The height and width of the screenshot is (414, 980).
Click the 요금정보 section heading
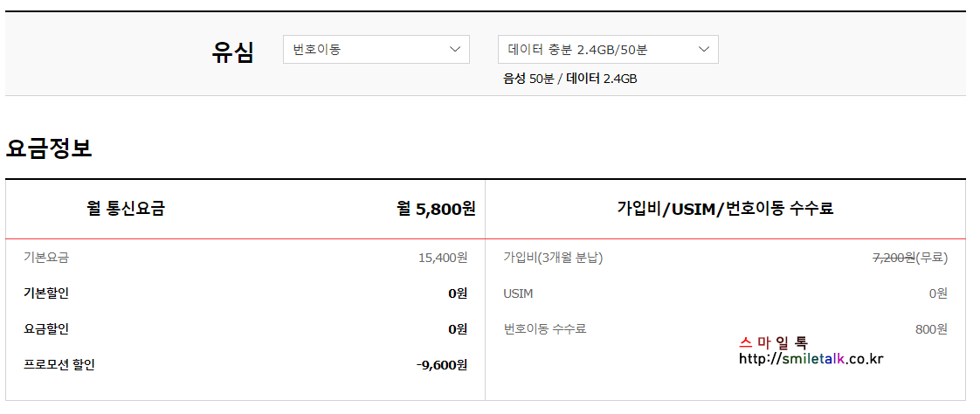tap(49, 148)
